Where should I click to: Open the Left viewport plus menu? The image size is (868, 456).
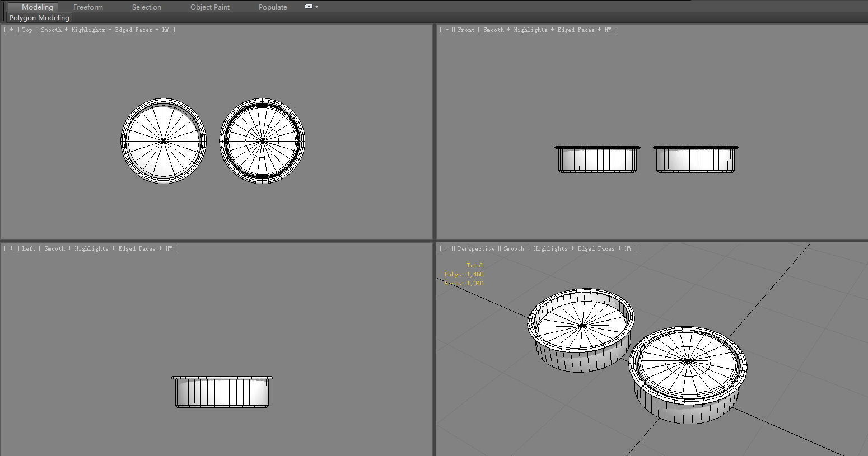tap(11, 248)
